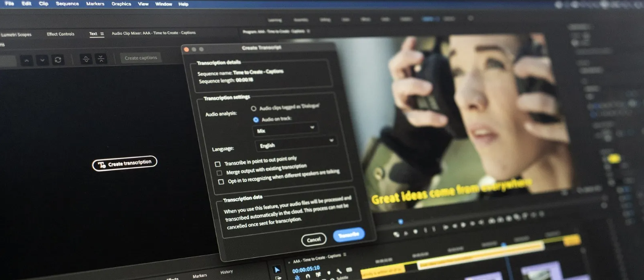This screenshot has height=280, width=644.
Task: Switch to the Markers tab at bottom
Action: pos(200,276)
